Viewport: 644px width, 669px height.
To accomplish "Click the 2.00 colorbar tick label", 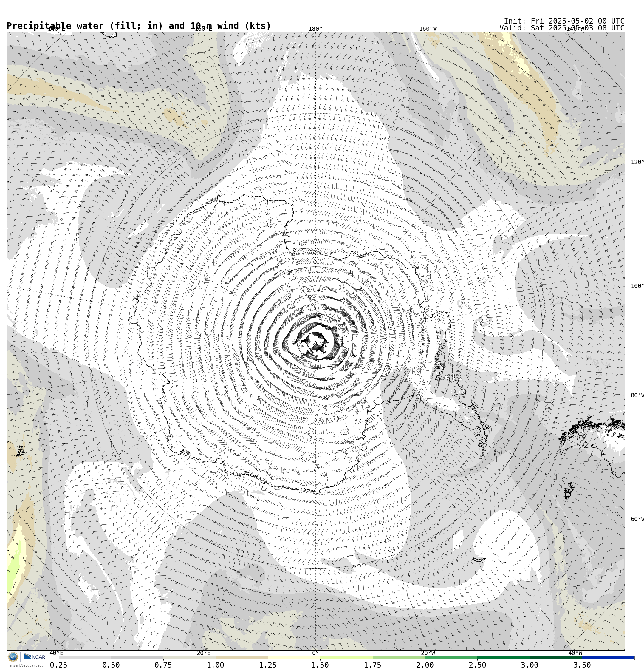I will (425, 665).
